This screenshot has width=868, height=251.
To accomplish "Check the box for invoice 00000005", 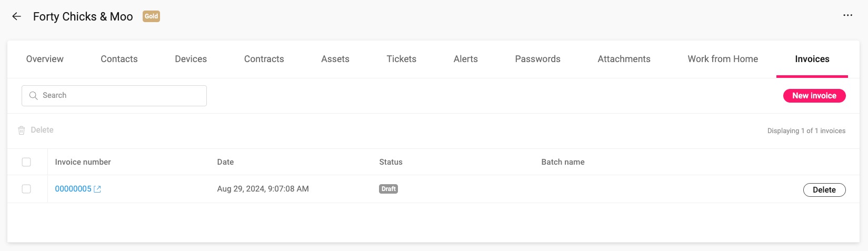I will 26,189.
